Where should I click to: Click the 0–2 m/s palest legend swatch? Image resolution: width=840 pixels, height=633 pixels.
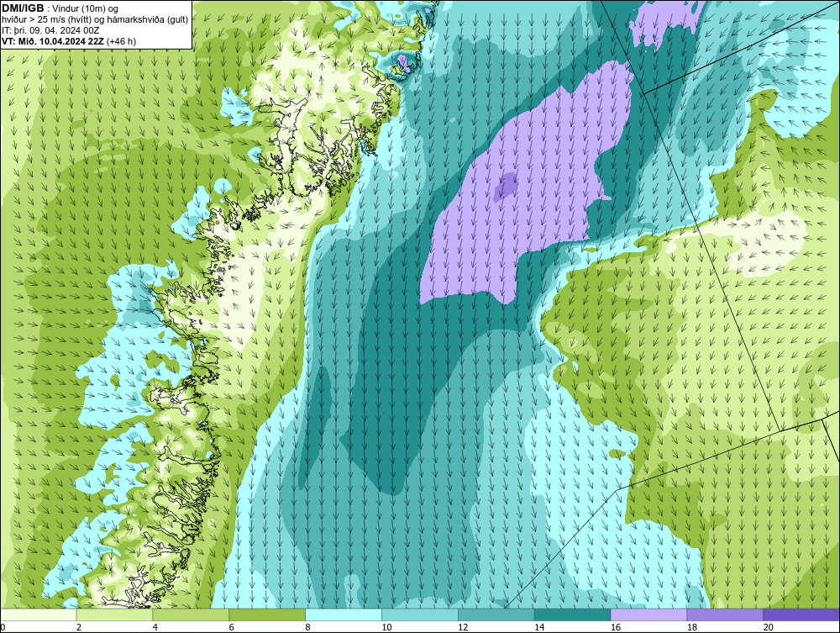[x=39, y=615]
